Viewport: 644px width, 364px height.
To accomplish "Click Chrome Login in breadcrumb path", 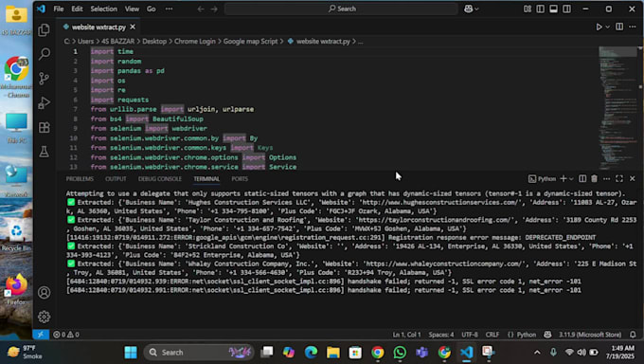I will [x=195, y=41].
